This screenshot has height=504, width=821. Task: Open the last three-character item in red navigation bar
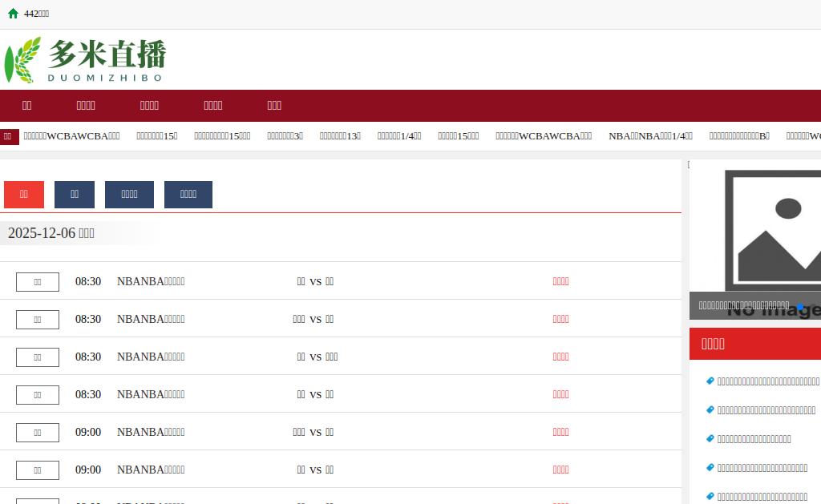click(x=274, y=105)
